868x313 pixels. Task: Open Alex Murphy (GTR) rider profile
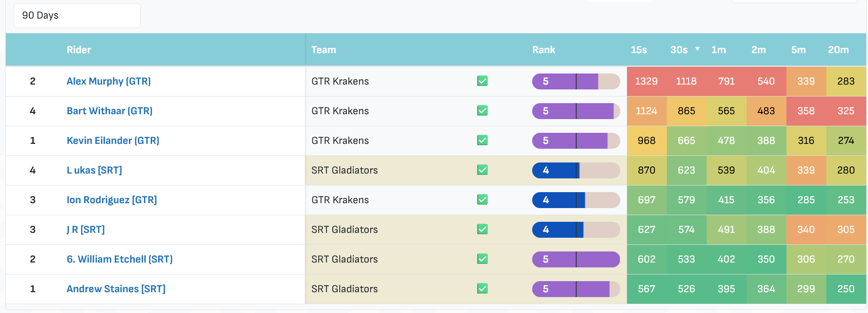coord(109,81)
